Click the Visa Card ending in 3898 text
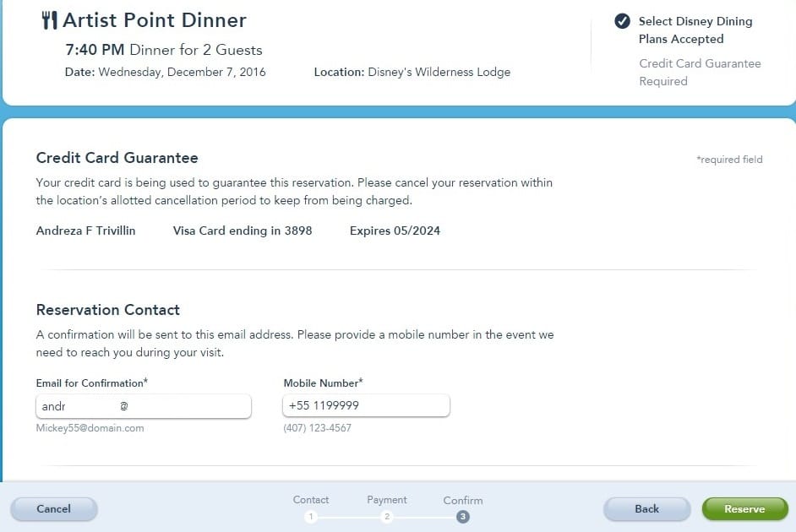Viewport: 796px width, 532px height. [x=243, y=231]
